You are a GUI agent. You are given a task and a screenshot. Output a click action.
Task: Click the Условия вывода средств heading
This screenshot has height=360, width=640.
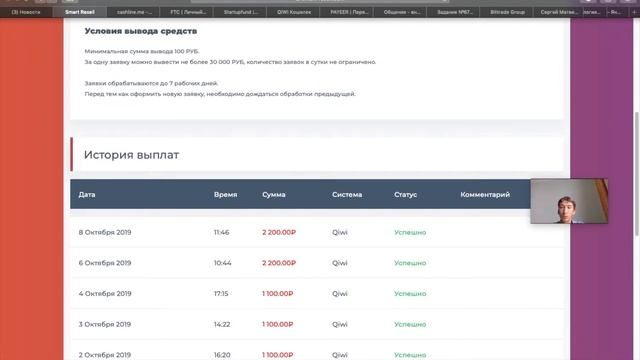(141, 31)
